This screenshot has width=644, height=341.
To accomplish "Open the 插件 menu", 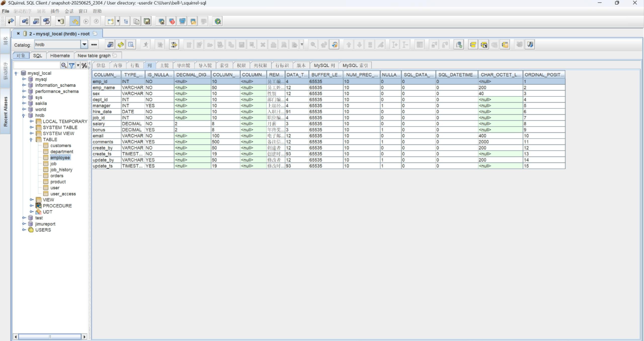I will point(55,11).
